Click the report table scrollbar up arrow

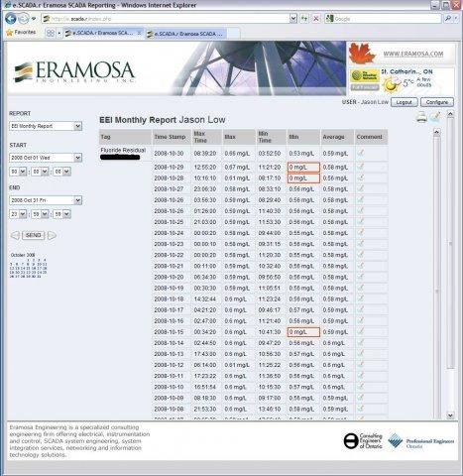click(436, 132)
